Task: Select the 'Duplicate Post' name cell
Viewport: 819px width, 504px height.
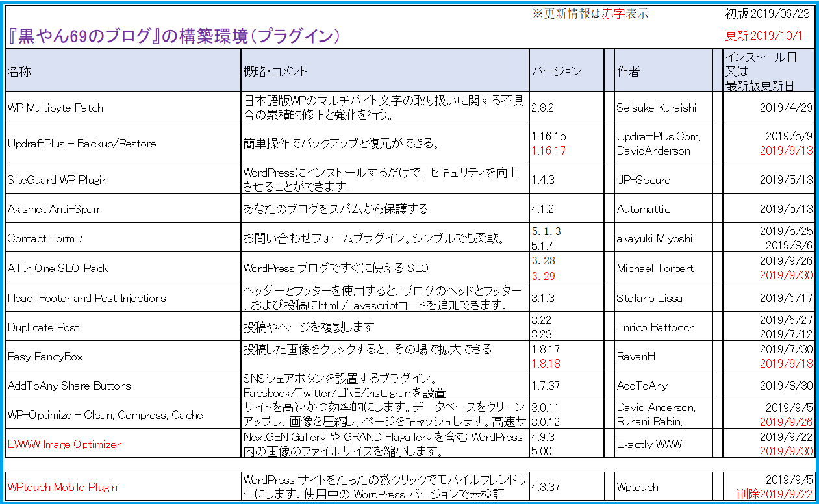Action: (x=123, y=327)
